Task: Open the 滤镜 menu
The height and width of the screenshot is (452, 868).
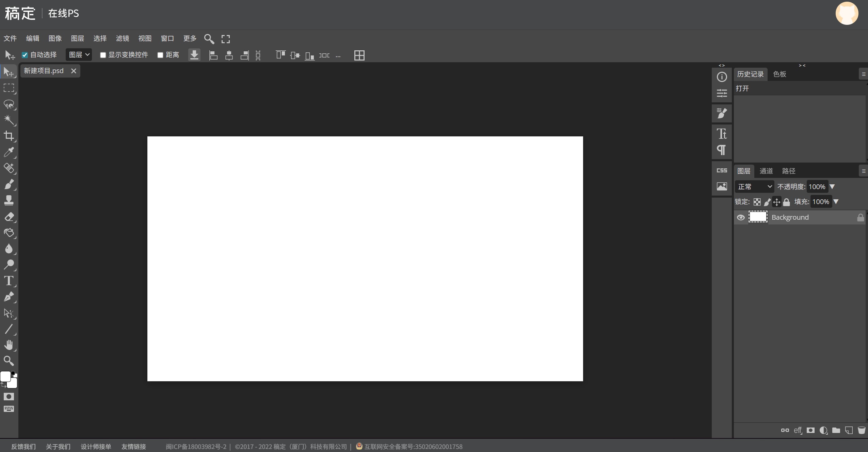Action: (x=122, y=38)
